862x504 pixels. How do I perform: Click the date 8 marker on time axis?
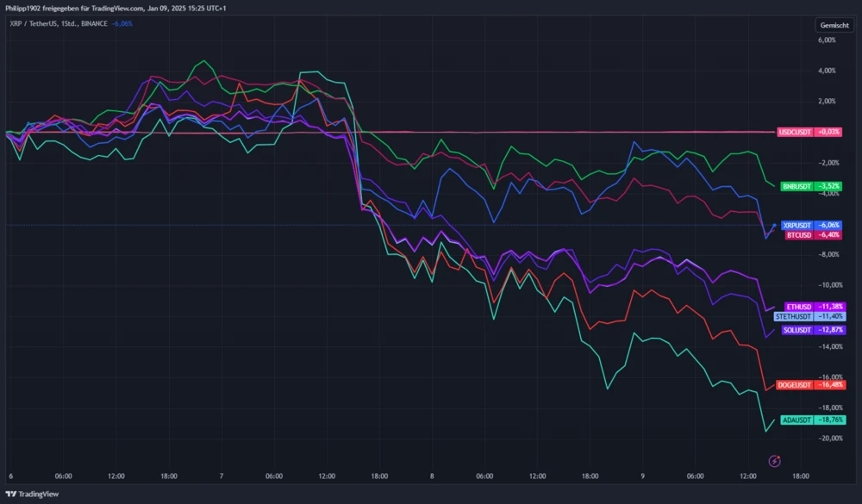[x=432, y=476]
